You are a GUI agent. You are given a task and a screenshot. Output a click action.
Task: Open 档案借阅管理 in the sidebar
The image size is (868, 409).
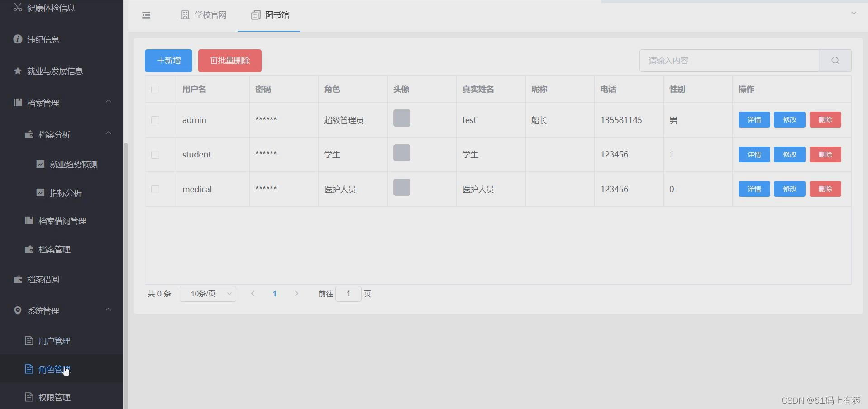click(x=62, y=221)
